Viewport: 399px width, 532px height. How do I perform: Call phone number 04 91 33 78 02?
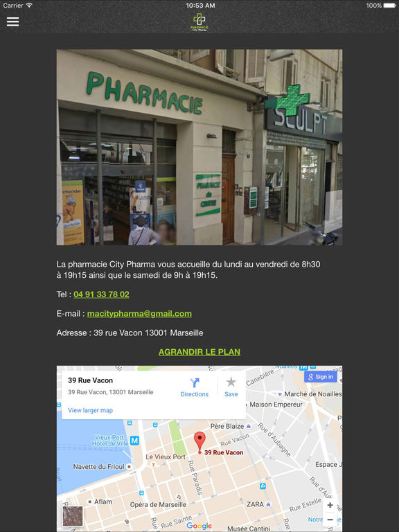[101, 294]
